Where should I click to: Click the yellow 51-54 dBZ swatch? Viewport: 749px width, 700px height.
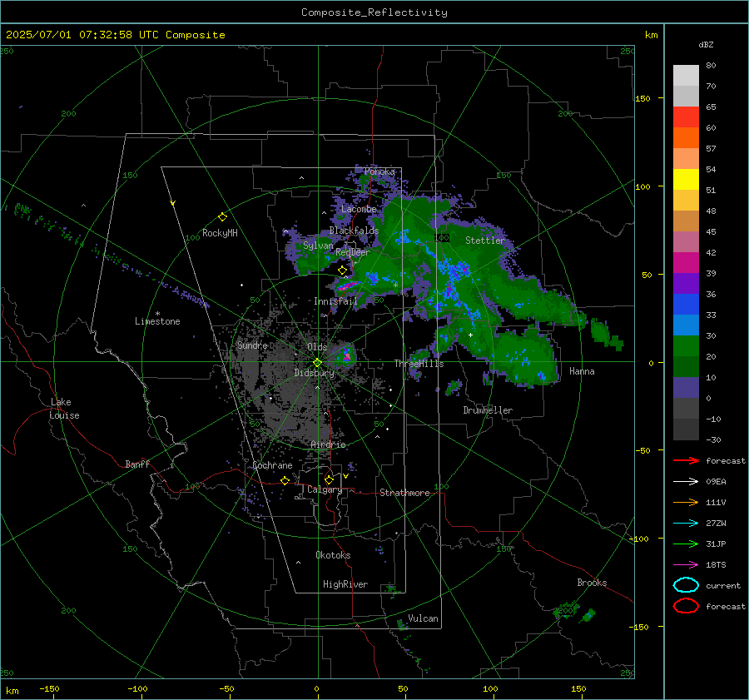pyautogui.click(x=686, y=180)
